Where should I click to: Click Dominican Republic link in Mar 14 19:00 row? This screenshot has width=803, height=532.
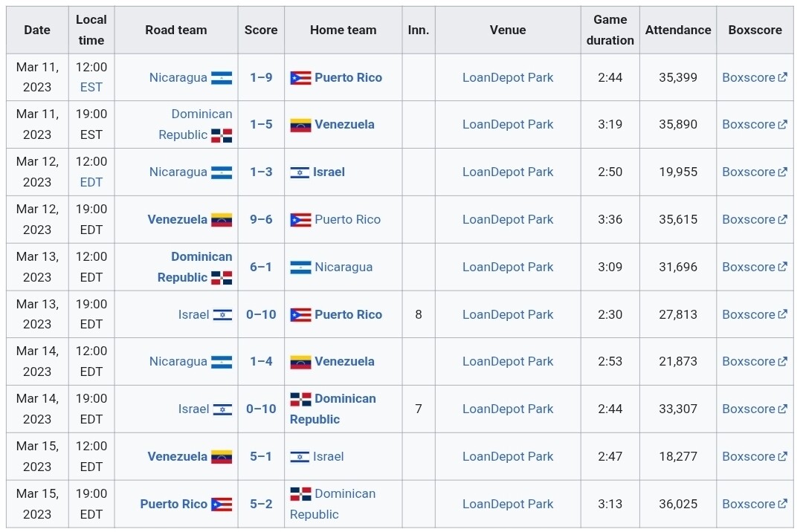pos(344,399)
